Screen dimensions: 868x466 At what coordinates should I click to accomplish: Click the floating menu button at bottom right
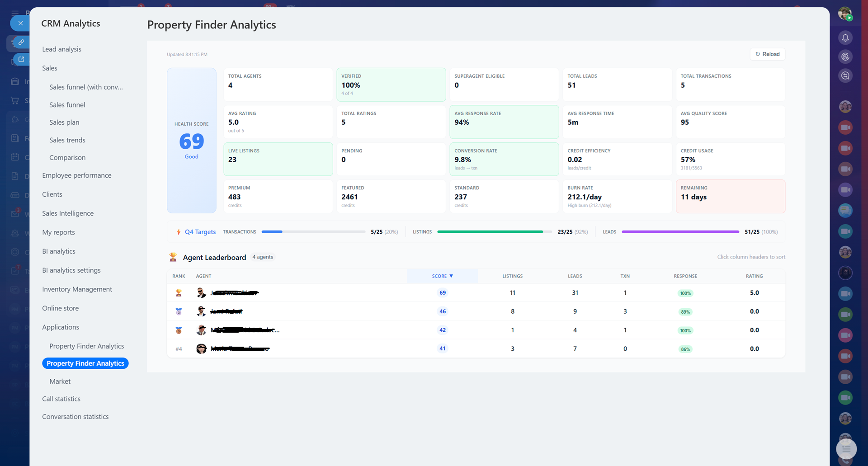click(x=846, y=449)
